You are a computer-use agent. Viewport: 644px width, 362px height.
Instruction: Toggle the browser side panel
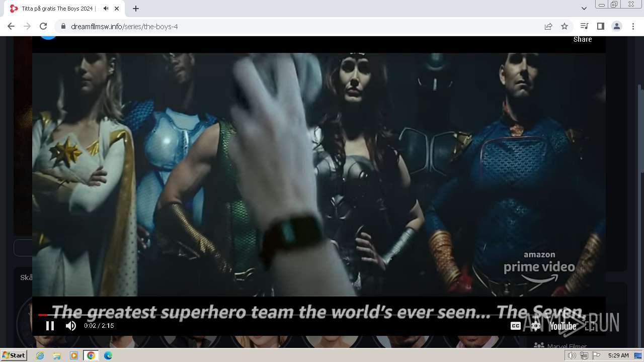[600, 26]
